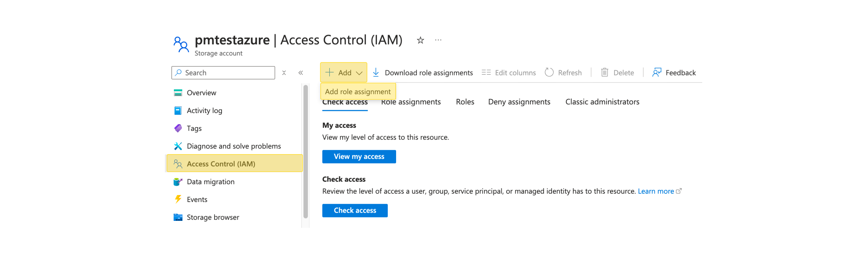Focus the sidebar Search input field
The image size is (868, 260).
(223, 72)
